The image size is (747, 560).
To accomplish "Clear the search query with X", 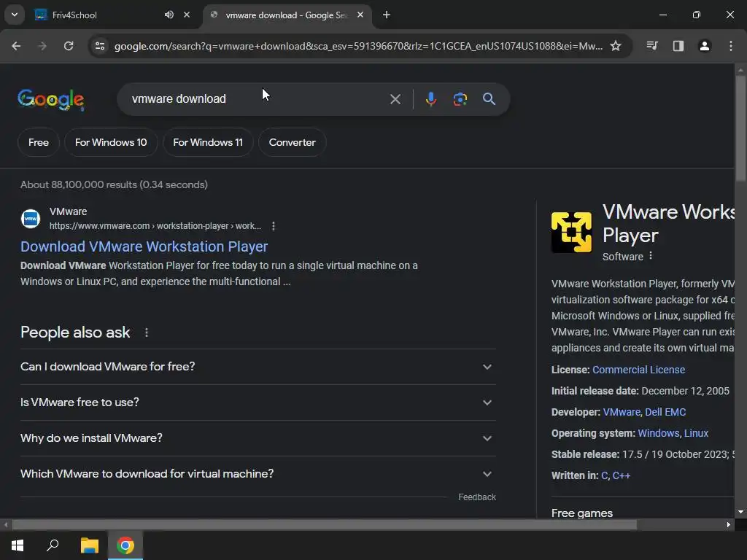I will point(395,99).
